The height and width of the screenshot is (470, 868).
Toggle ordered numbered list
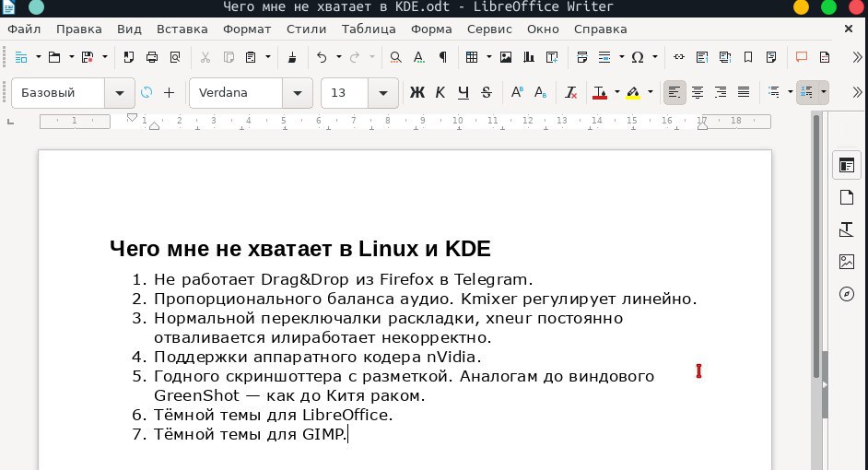(807, 92)
